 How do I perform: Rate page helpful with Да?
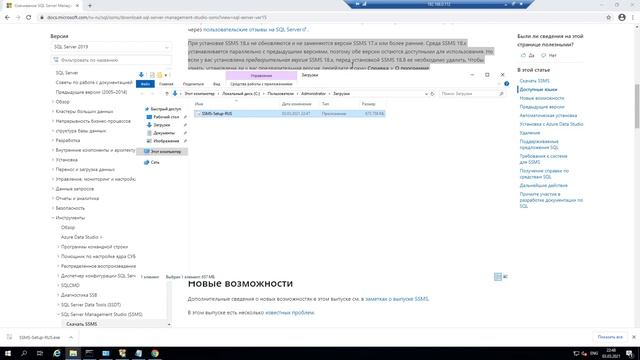pyautogui.click(x=528, y=55)
